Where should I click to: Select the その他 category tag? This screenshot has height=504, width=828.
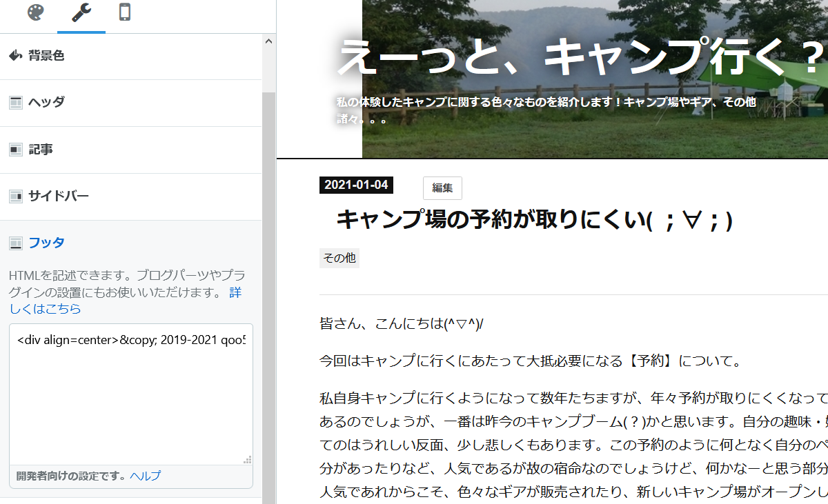click(339, 258)
